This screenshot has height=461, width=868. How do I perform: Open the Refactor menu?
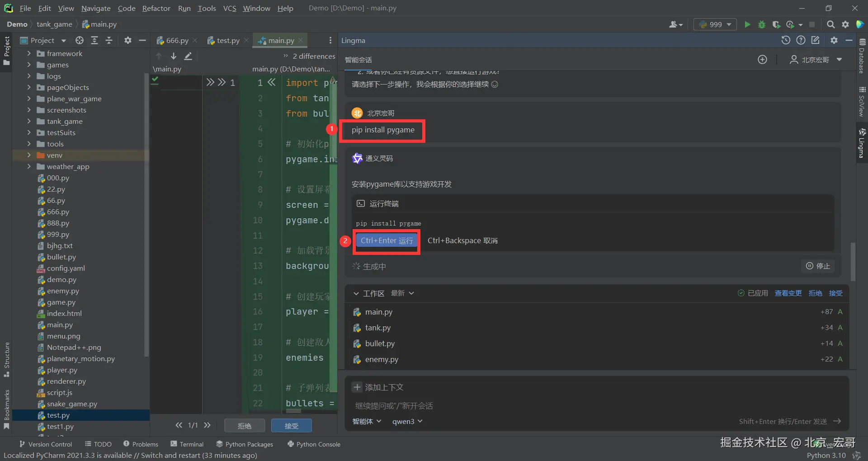click(156, 8)
